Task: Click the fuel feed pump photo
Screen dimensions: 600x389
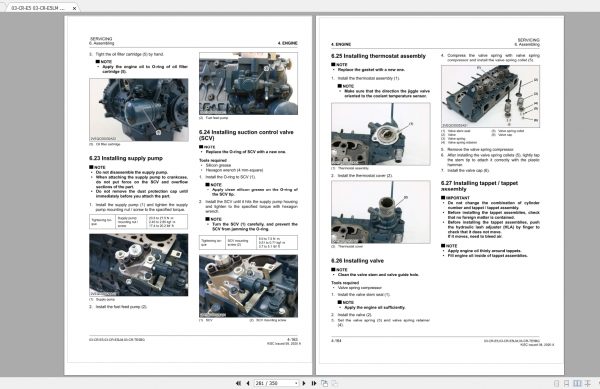Action: coord(248,83)
